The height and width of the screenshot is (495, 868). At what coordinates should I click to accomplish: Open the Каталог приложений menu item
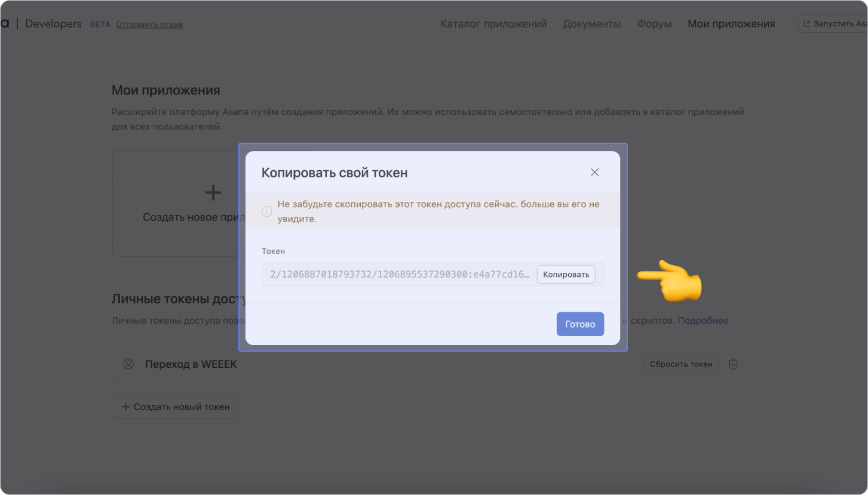click(x=493, y=24)
